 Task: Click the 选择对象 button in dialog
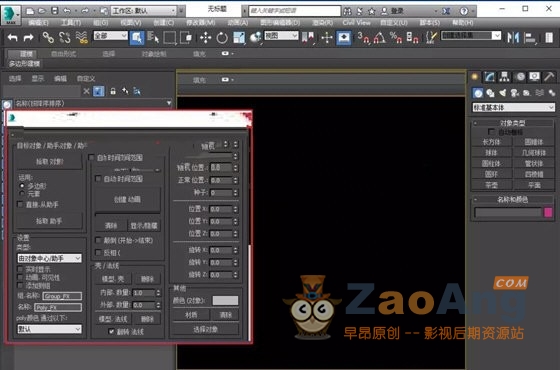coord(205,329)
